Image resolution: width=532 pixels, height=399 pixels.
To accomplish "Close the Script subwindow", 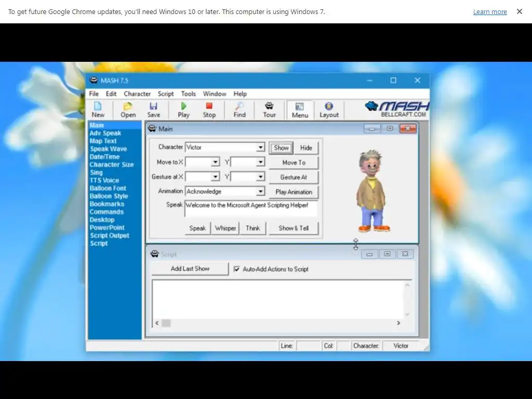I will (405, 254).
